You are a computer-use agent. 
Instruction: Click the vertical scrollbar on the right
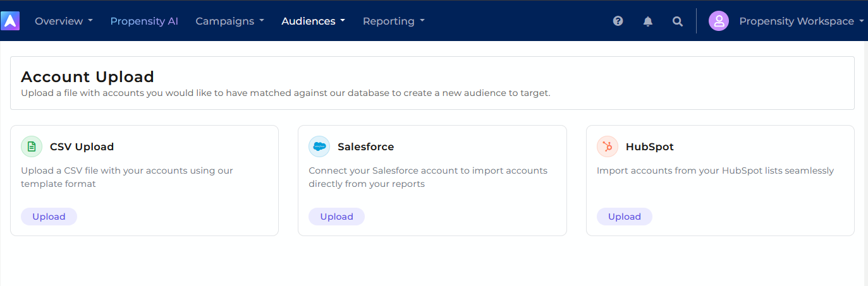click(x=865, y=164)
